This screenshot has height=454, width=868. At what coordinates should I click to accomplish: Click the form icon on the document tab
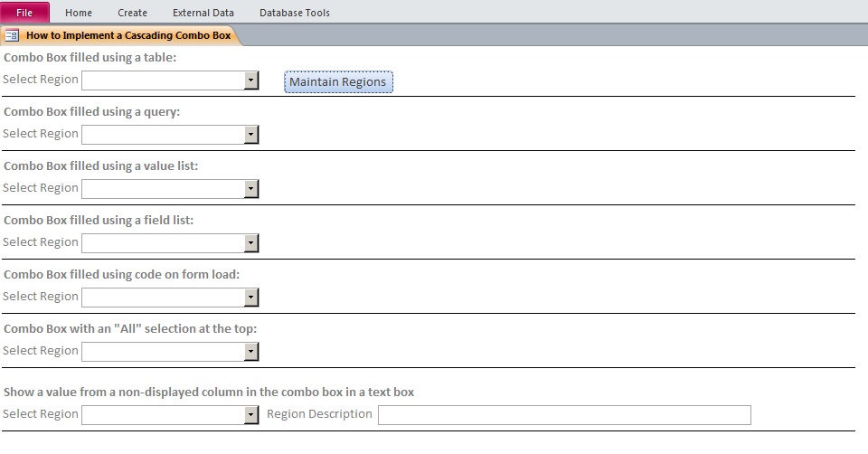point(12,35)
